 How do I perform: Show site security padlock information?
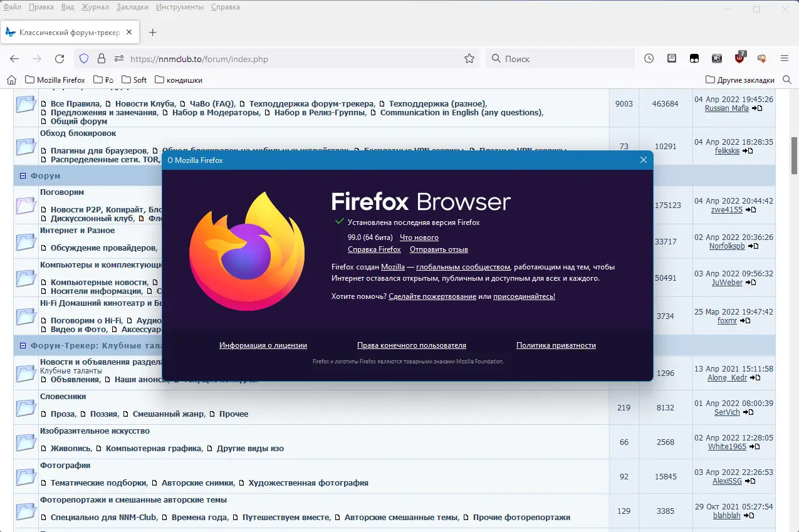pyautogui.click(x=102, y=58)
